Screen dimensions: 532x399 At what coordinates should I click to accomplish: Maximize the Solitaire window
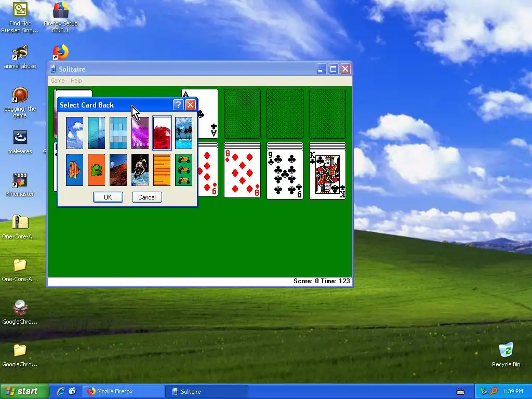click(x=333, y=69)
